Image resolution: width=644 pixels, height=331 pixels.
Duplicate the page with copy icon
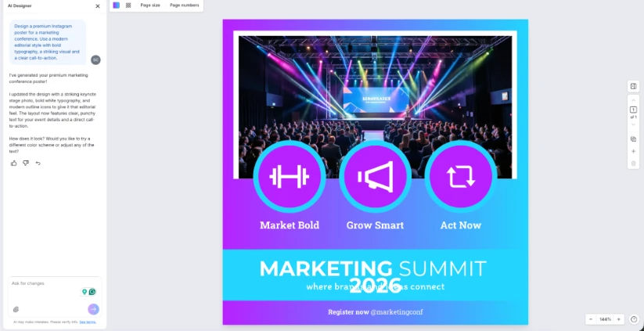(633, 139)
